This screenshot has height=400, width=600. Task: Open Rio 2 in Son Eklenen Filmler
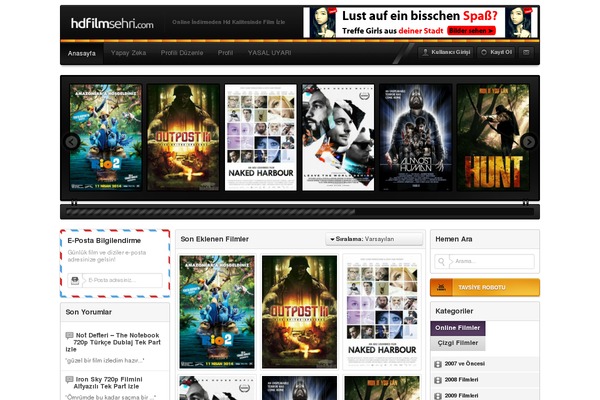coord(217,312)
